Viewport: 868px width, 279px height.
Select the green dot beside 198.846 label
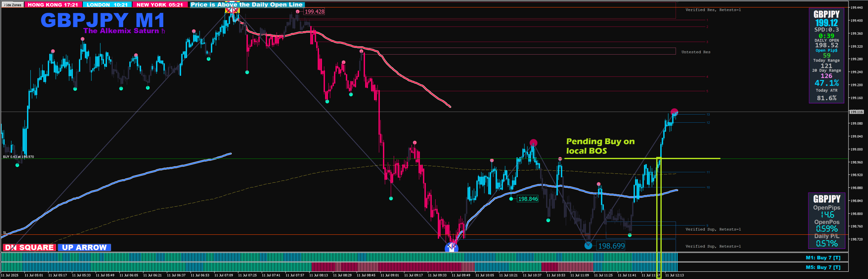click(x=511, y=199)
